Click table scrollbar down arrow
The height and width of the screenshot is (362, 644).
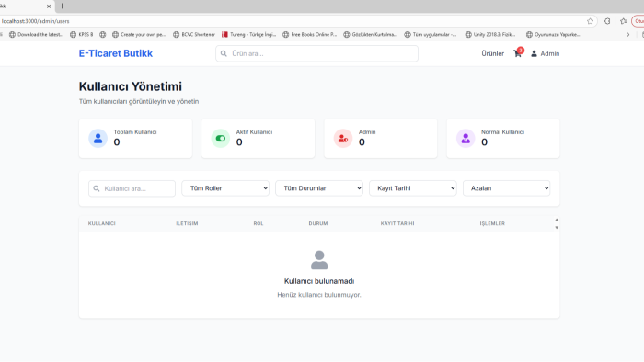coord(557,228)
